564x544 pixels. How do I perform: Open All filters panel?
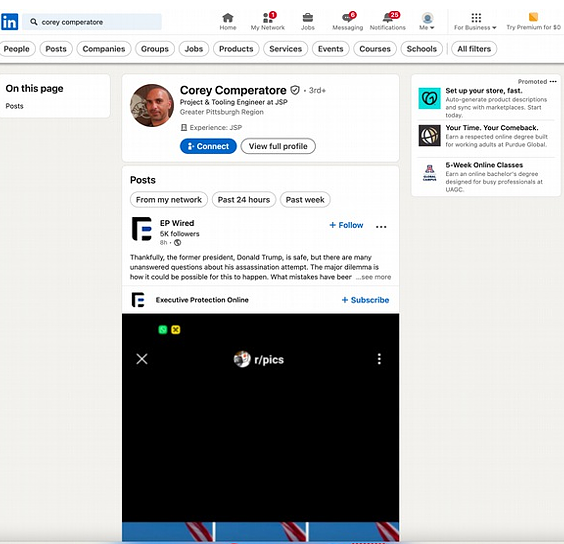click(x=474, y=49)
